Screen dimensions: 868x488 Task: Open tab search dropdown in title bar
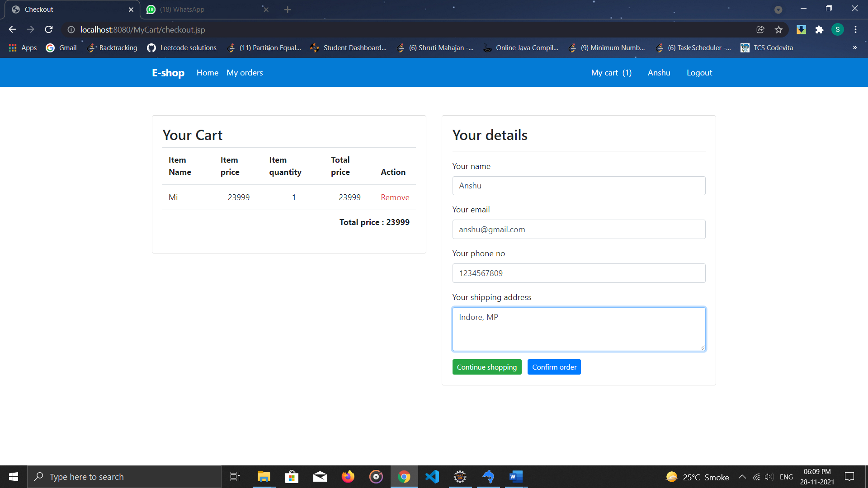coord(778,9)
